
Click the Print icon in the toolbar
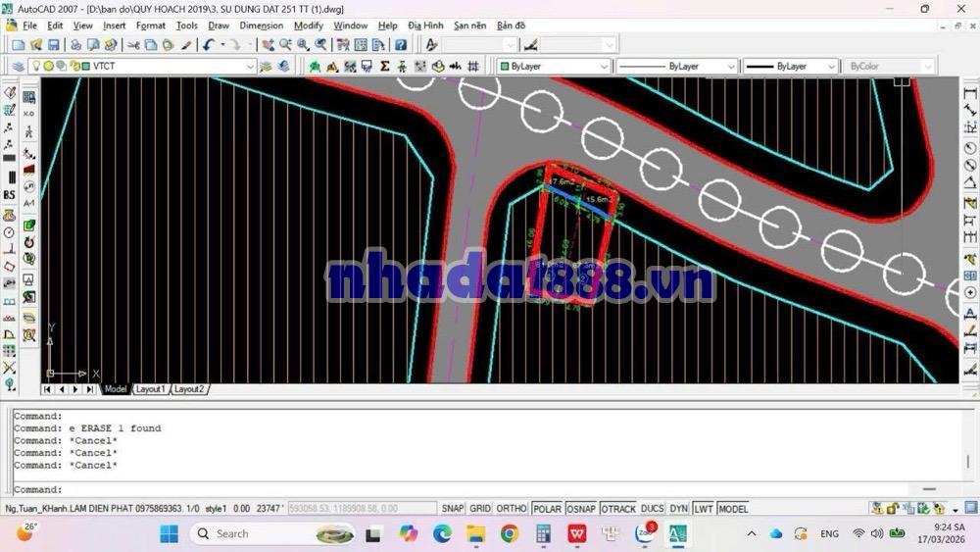pyautogui.click(x=75, y=45)
